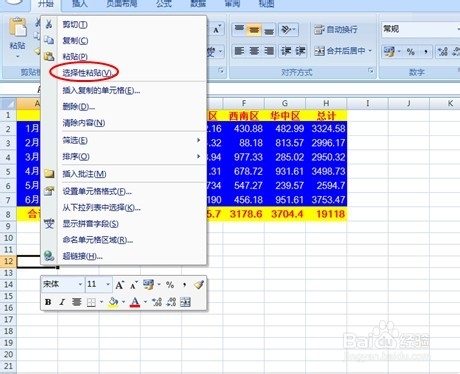The width and height of the screenshot is (460, 374).
Task: Click the large Paste clipboard icon in ribbon
Action: pyautogui.click(x=18, y=27)
